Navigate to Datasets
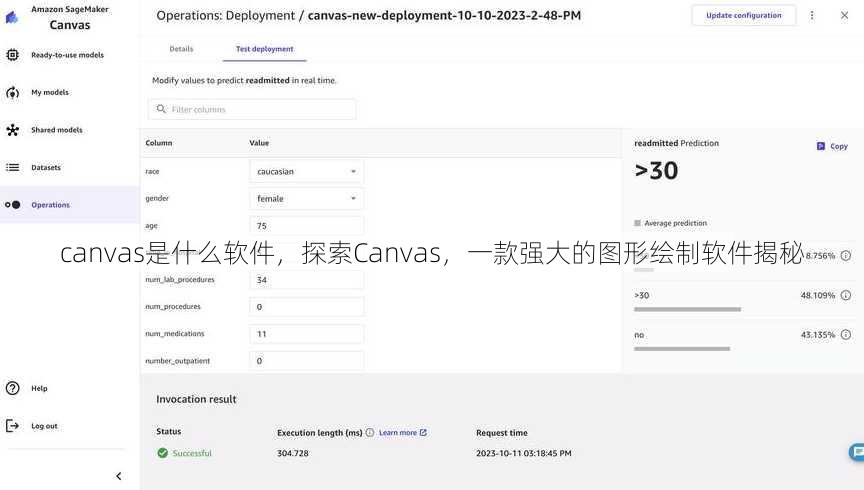The height and width of the screenshot is (490, 864). (46, 168)
